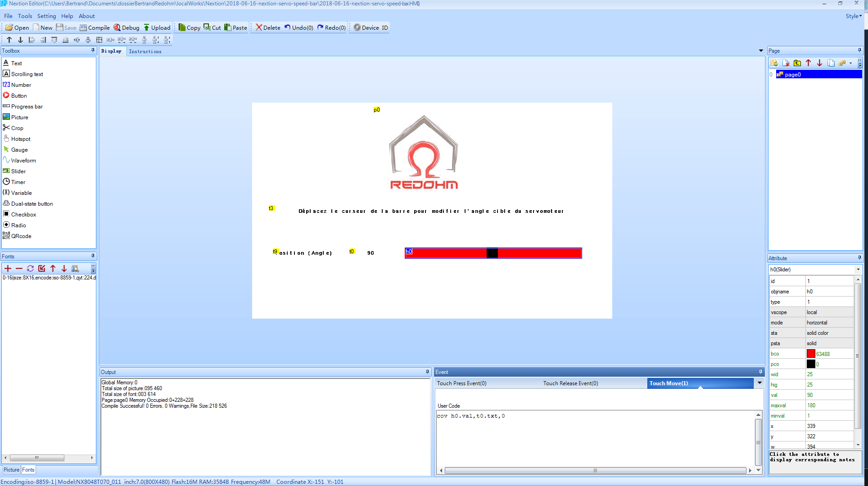Screen dimensions: 868x486
Task: Pin or unpin the Toolbox panel
Action: [93, 50]
